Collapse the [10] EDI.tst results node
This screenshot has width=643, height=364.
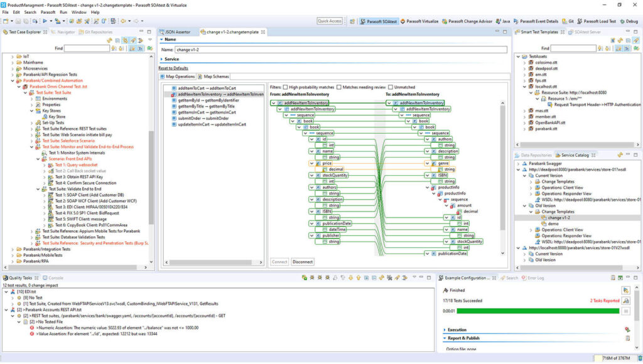[x=6, y=292]
